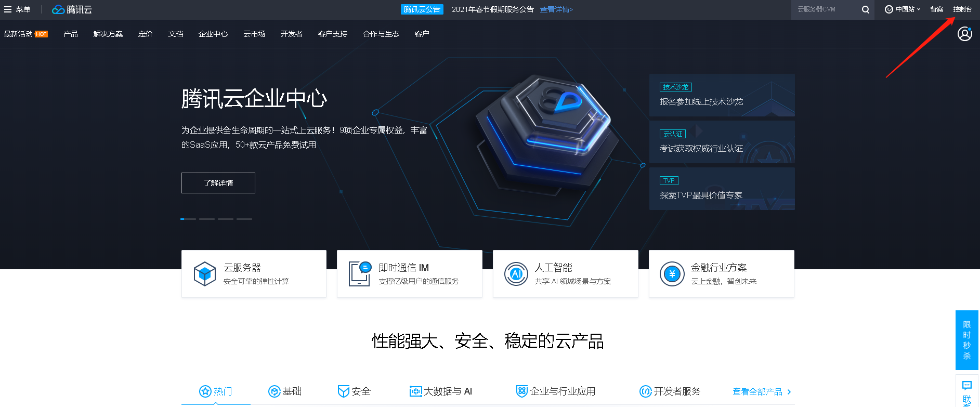Select the second carousel slide indicator

(207, 219)
